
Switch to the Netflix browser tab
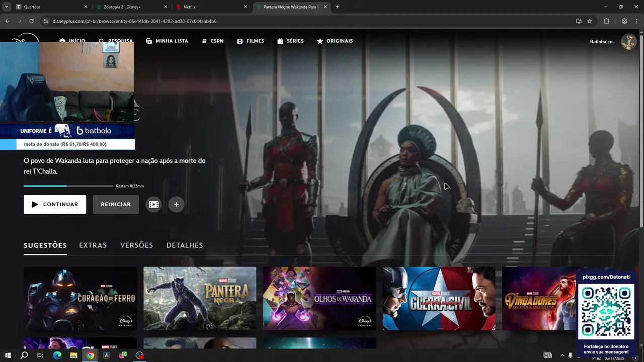[x=211, y=7]
